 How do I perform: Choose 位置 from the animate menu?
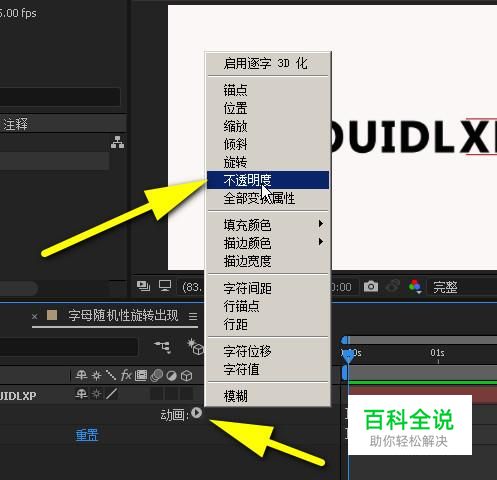tap(268, 108)
